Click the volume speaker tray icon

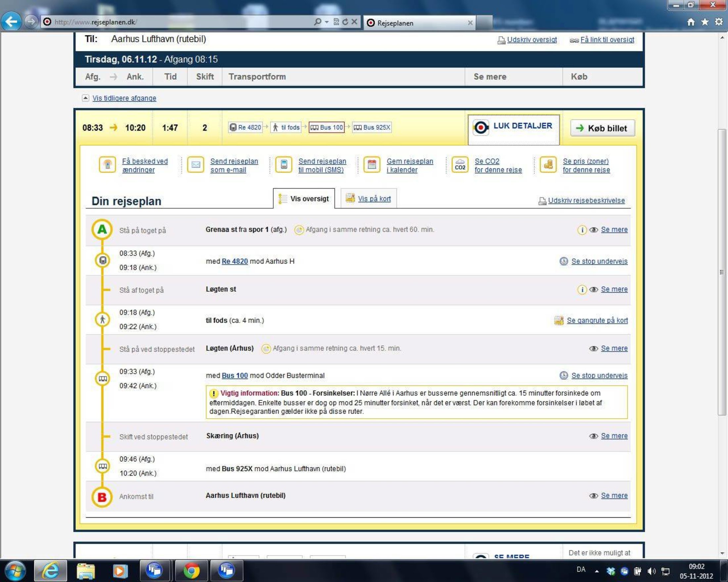point(652,571)
